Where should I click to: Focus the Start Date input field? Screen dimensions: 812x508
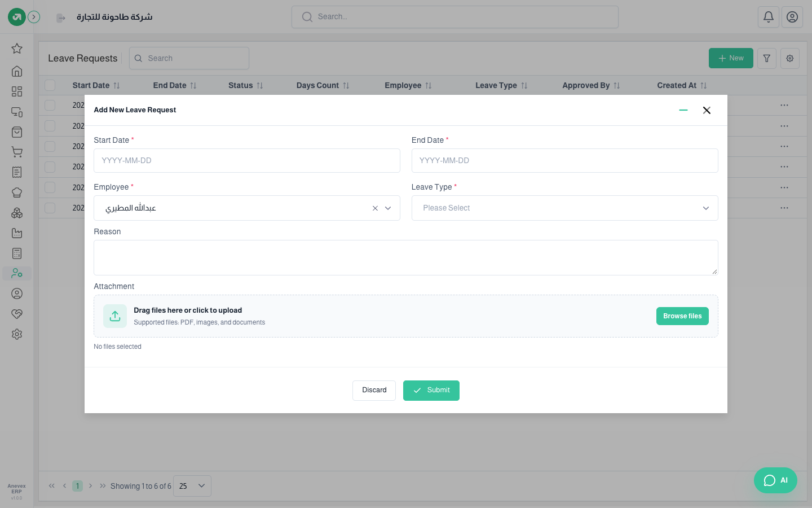pos(247,161)
